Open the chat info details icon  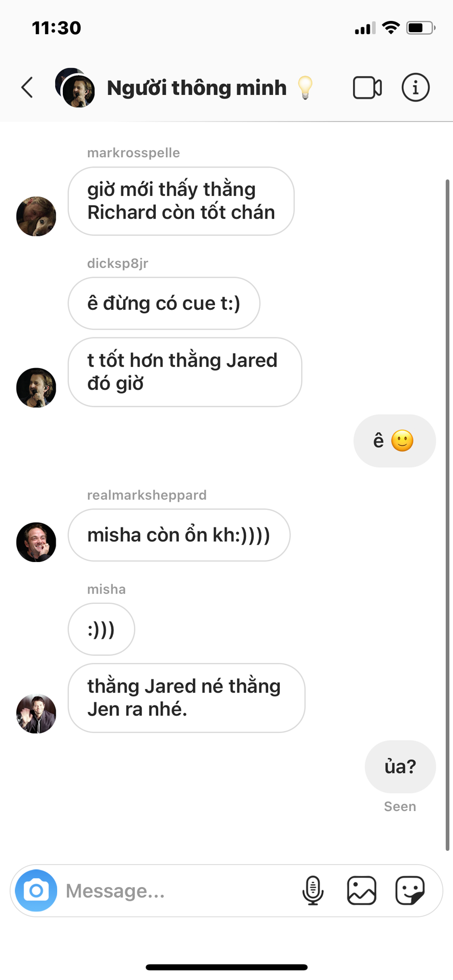pos(415,87)
